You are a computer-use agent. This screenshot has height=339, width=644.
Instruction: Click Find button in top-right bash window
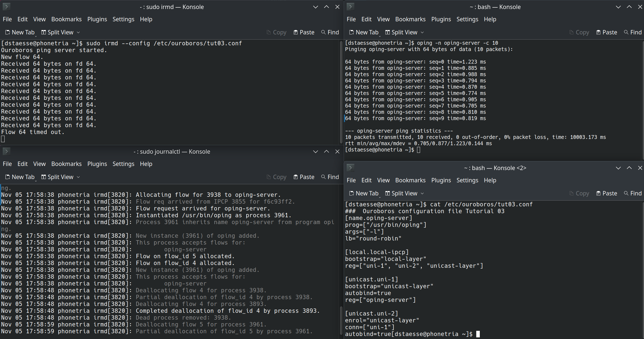tap(633, 32)
